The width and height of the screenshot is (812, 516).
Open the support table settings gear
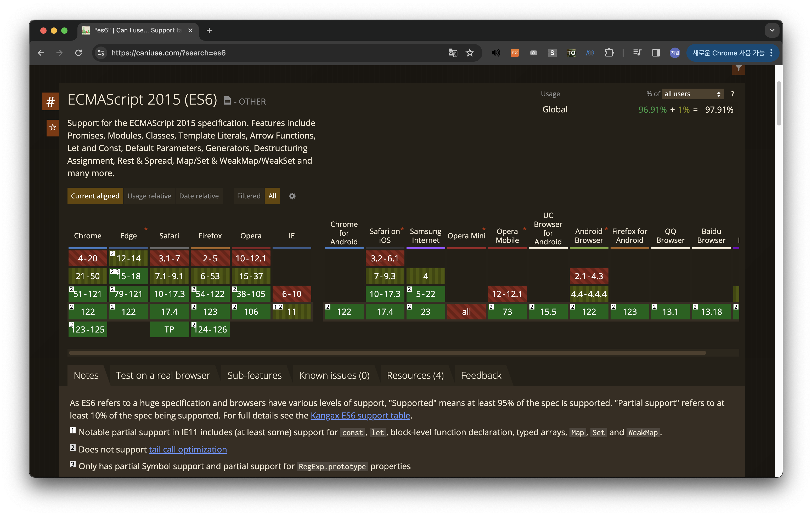[292, 196]
